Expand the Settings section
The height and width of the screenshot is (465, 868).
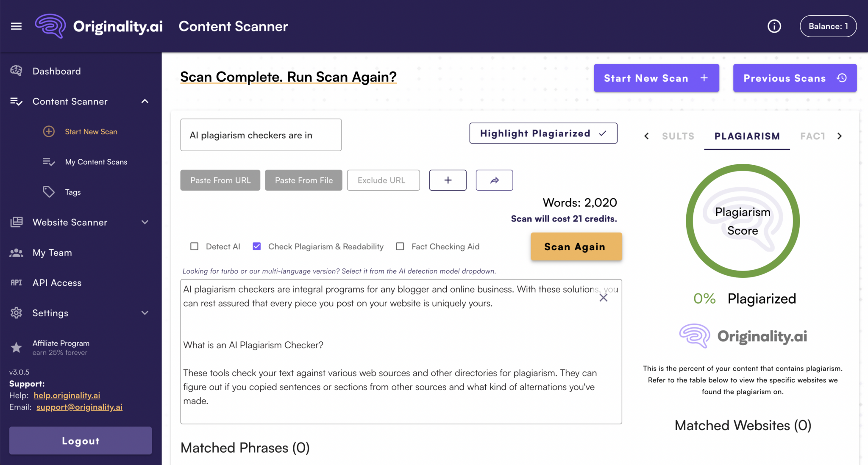[145, 313]
